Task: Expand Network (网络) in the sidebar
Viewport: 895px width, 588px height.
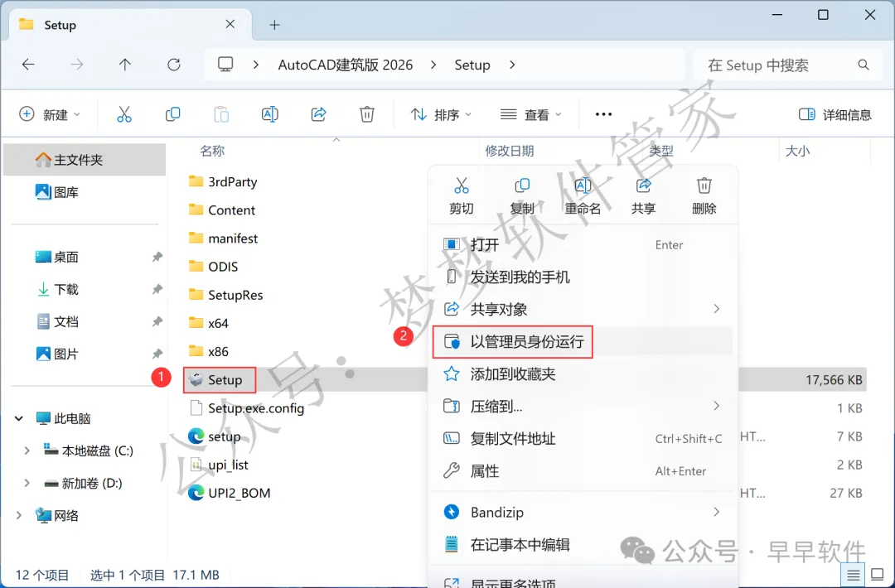Action: (x=19, y=516)
